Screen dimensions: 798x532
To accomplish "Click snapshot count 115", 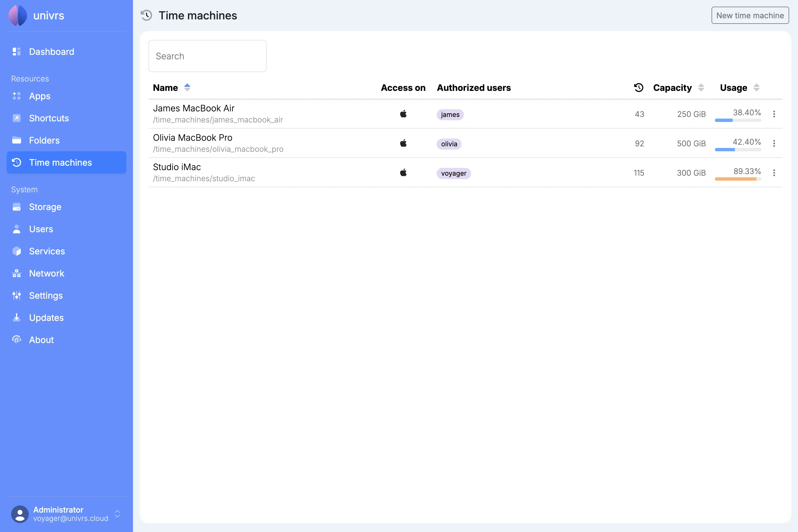I will [639, 173].
